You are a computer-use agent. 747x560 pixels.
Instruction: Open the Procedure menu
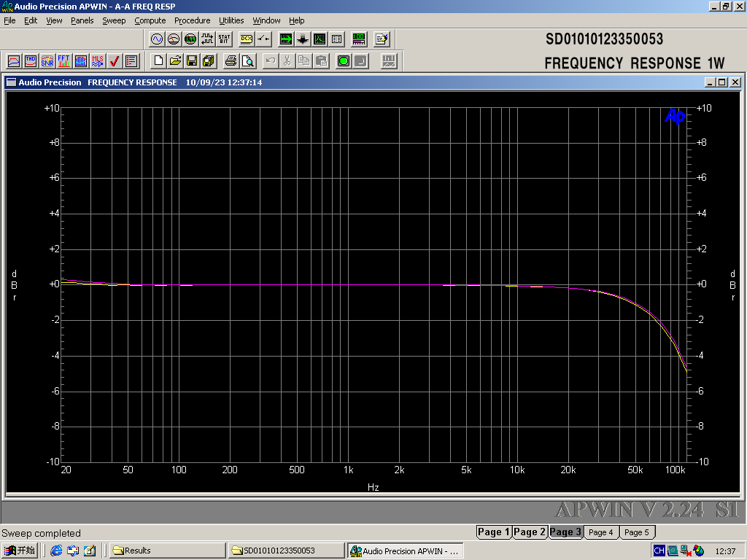click(x=192, y=20)
